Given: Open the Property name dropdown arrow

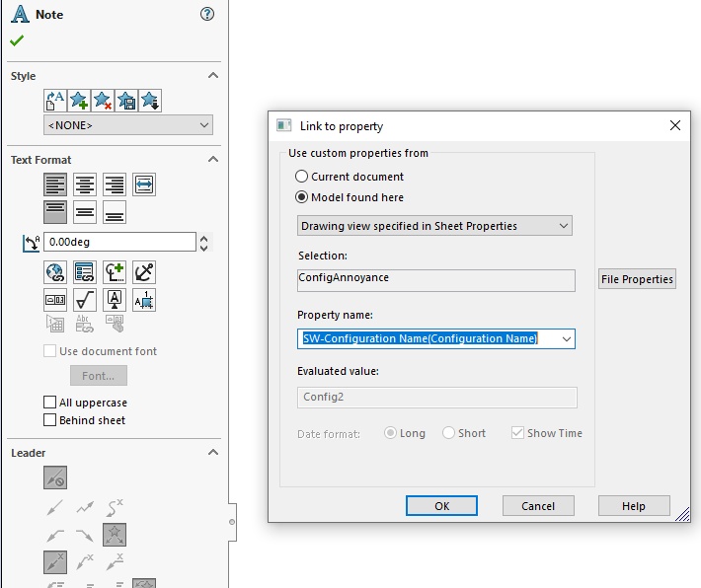Looking at the screenshot, I should click(x=567, y=338).
